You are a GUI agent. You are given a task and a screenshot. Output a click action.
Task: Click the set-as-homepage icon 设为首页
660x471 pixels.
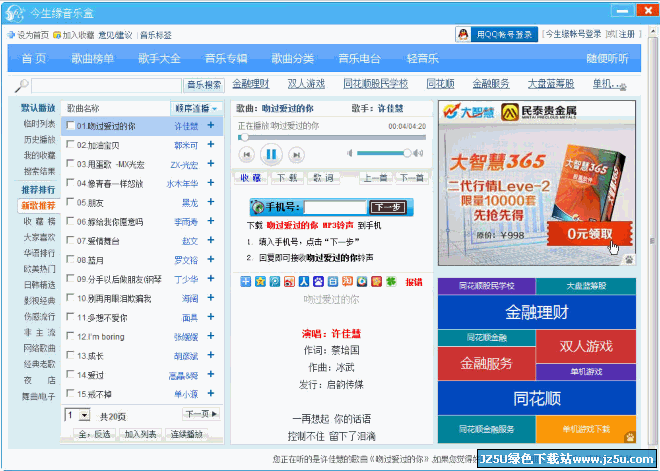[11, 35]
